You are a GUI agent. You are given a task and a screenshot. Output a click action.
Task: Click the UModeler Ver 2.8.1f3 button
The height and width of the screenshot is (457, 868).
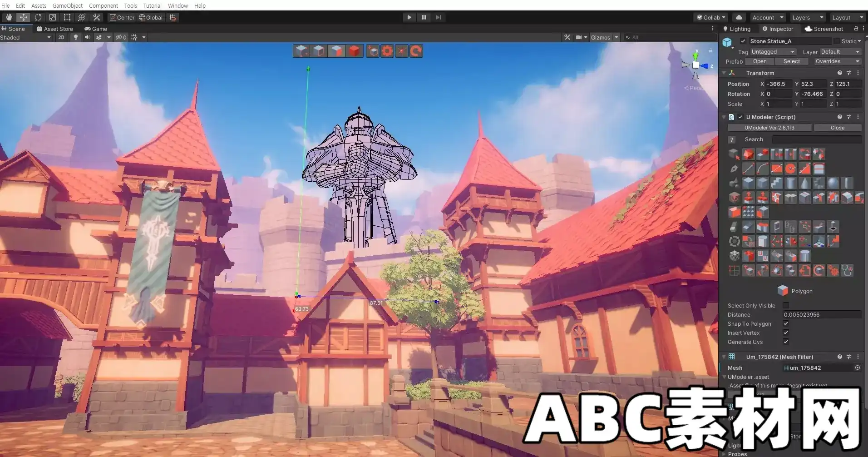coord(769,128)
